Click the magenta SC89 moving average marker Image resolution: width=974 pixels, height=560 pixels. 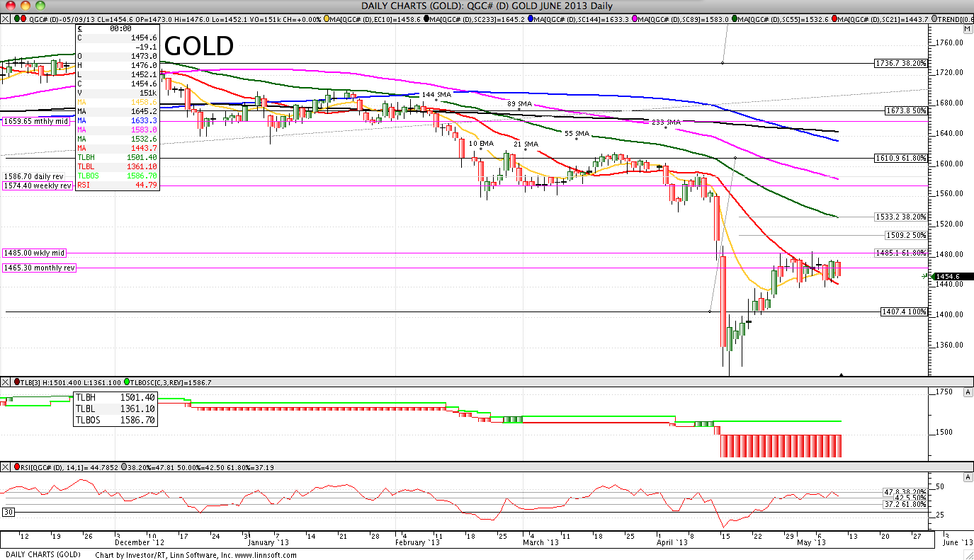[x=634, y=19]
